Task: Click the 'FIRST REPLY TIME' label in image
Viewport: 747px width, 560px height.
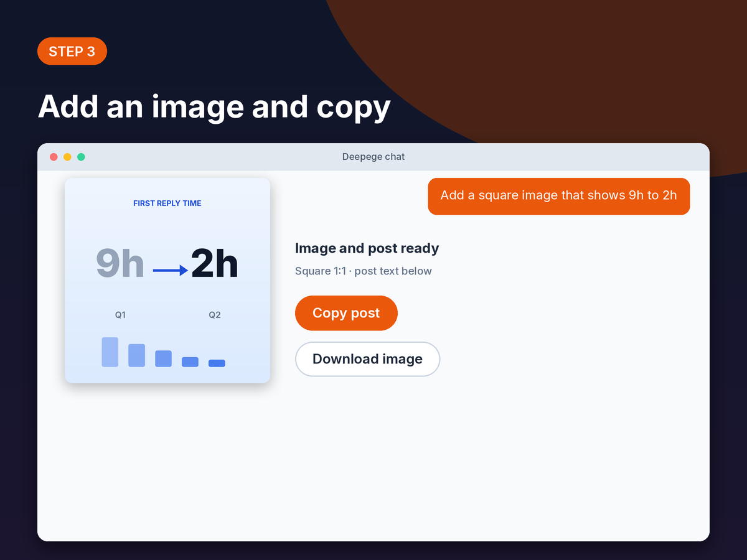Action: (167, 203)
